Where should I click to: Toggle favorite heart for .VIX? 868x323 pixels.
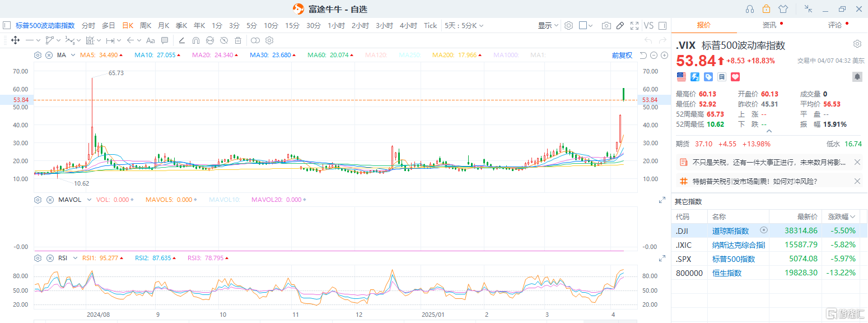735,77
